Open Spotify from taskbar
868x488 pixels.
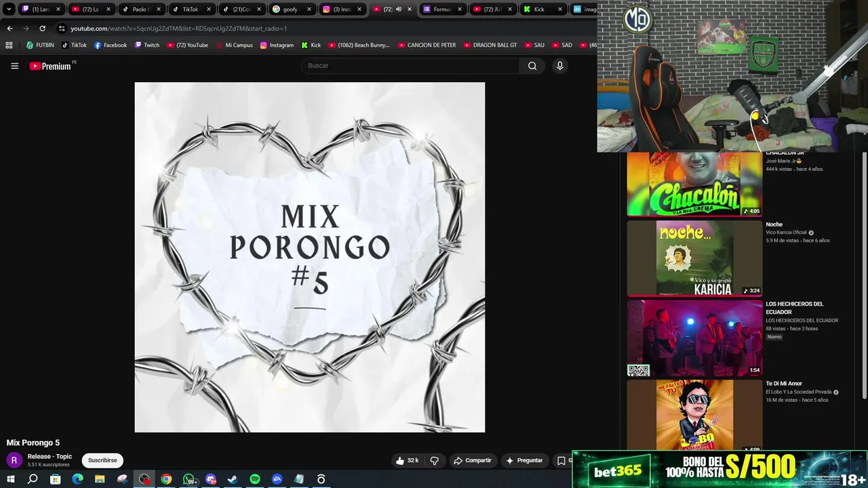pos(255,479)
